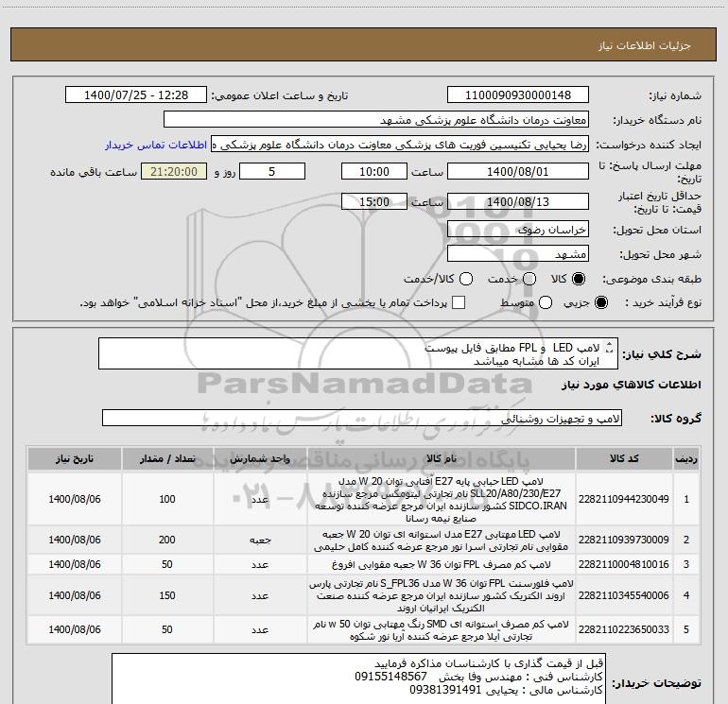Click the buyer organization name field

pyautogui.click(x=376, y=120)
